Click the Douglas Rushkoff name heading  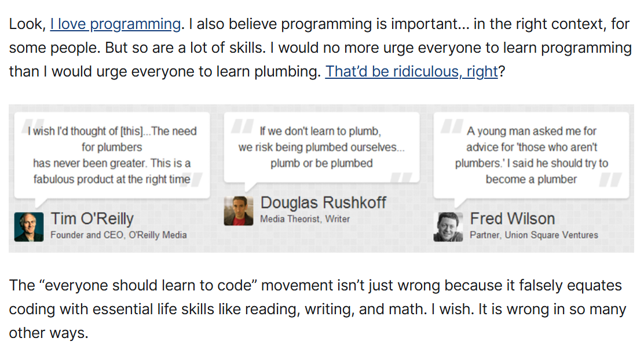[x=323, y=202]
